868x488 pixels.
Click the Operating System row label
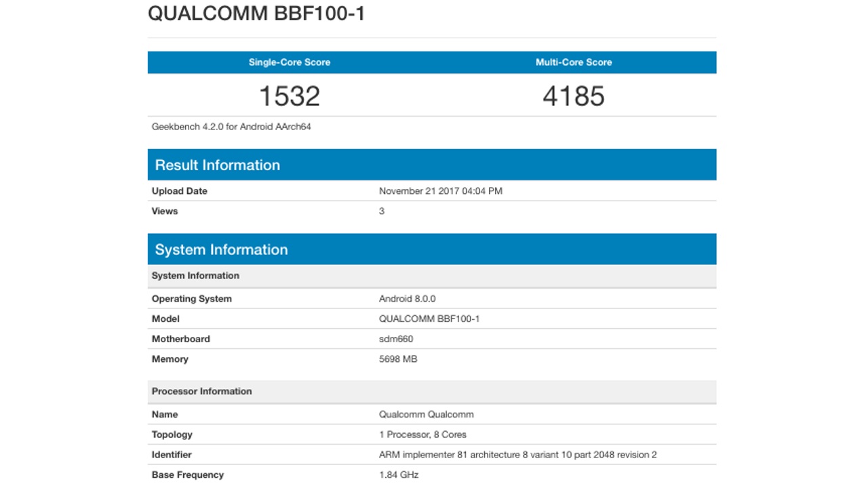[192, 299]
